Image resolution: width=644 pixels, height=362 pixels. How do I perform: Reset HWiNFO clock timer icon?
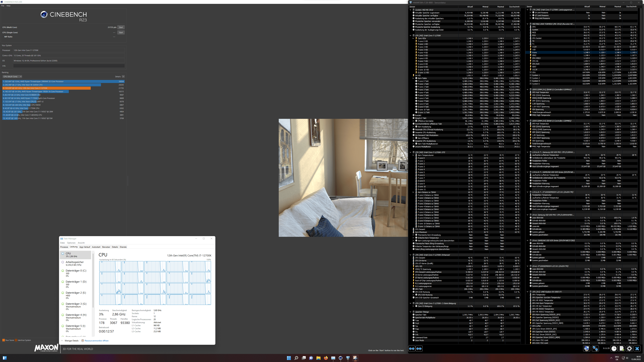(x=614, y=349)
